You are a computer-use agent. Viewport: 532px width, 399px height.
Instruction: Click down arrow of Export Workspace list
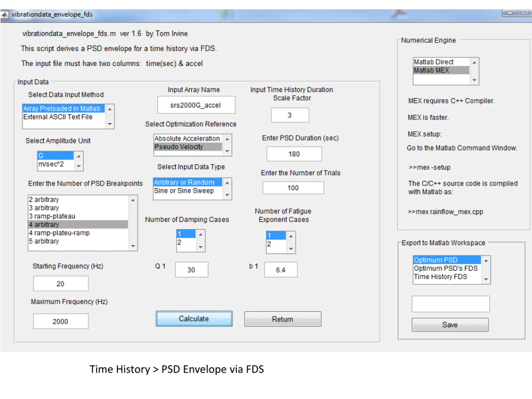tap(486, 279)
